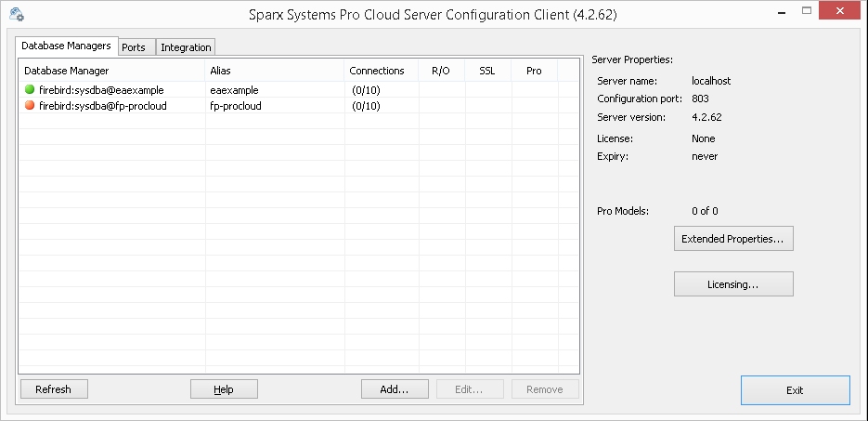Image resolution: width=868 pixels, height=421 pixels.
Task: Open the Licensing dialog
Action: 732,284
